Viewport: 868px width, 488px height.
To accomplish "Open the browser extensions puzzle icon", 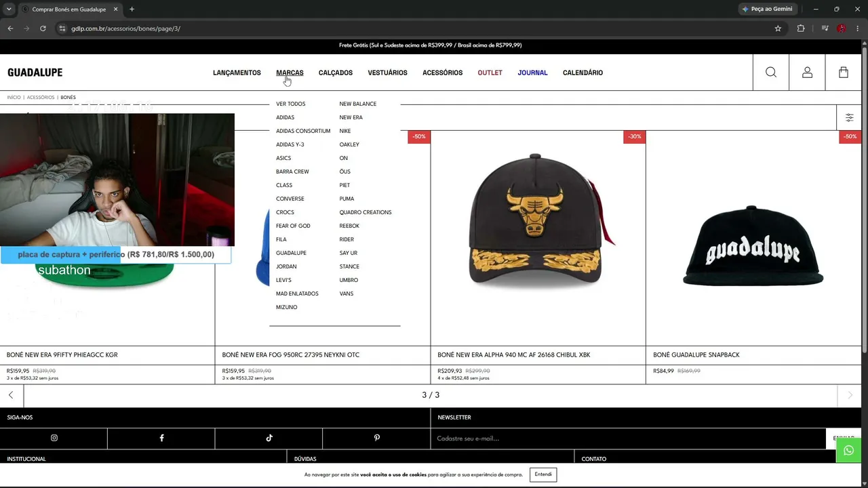I will [801, 28].
